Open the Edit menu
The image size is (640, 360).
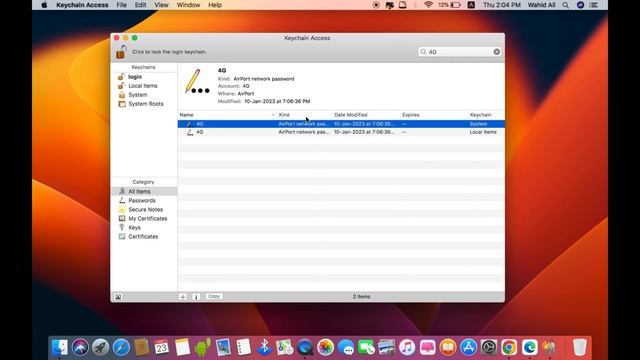coord(140,5)
